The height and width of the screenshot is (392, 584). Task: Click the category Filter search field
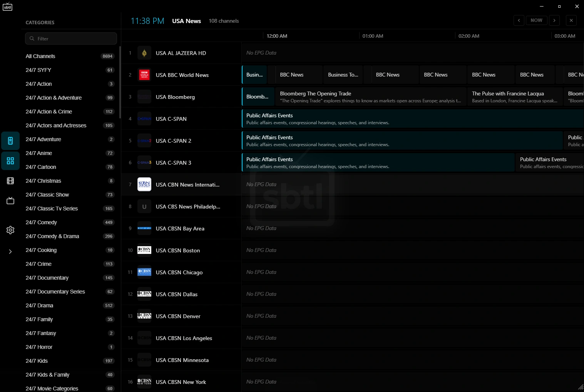[x=71, y=38]
